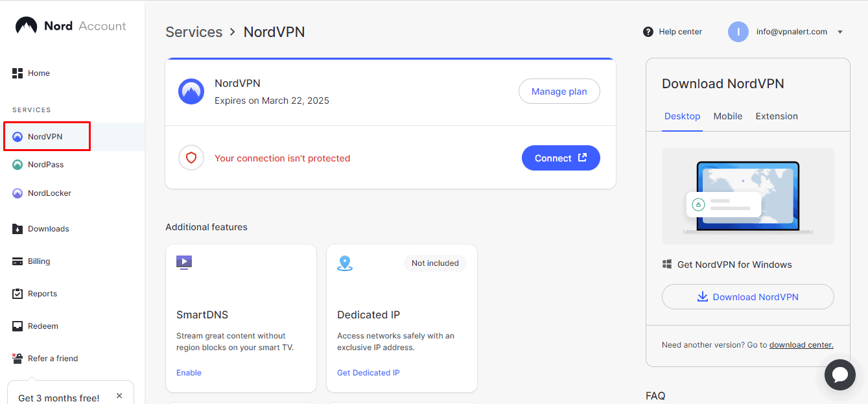Viewport: 868px width, 404px height.
Task: Click the Help center question mark icon
Action: (648, 32)
